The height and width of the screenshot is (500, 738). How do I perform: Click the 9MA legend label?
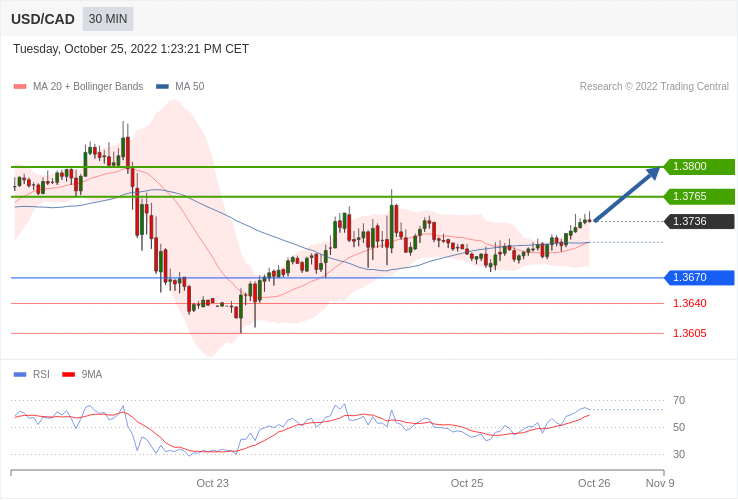tap(92, 374)
